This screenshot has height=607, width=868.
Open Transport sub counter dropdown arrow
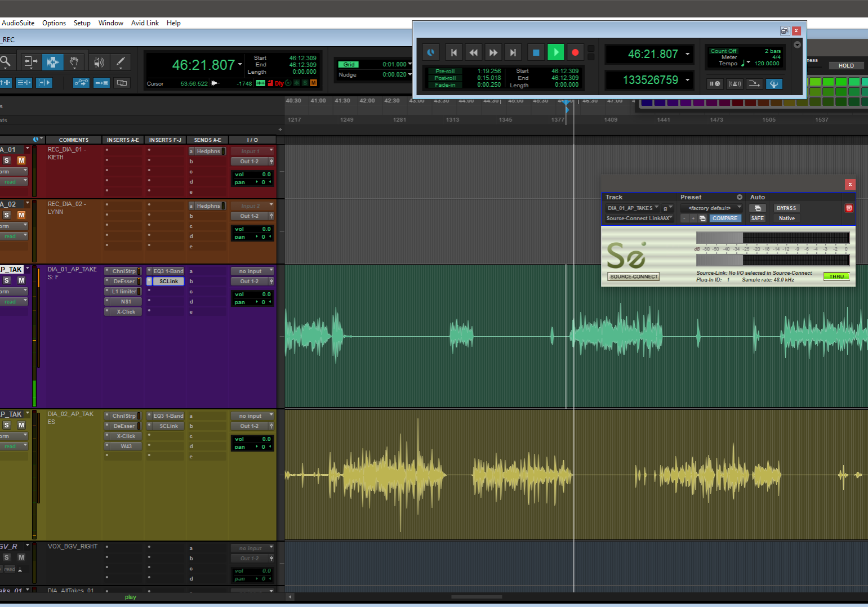point(687,80)
